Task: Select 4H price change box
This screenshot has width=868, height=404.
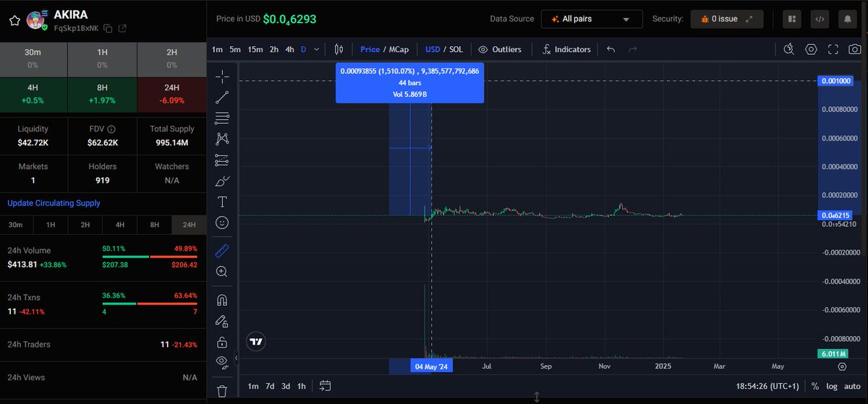Action: 33,95
